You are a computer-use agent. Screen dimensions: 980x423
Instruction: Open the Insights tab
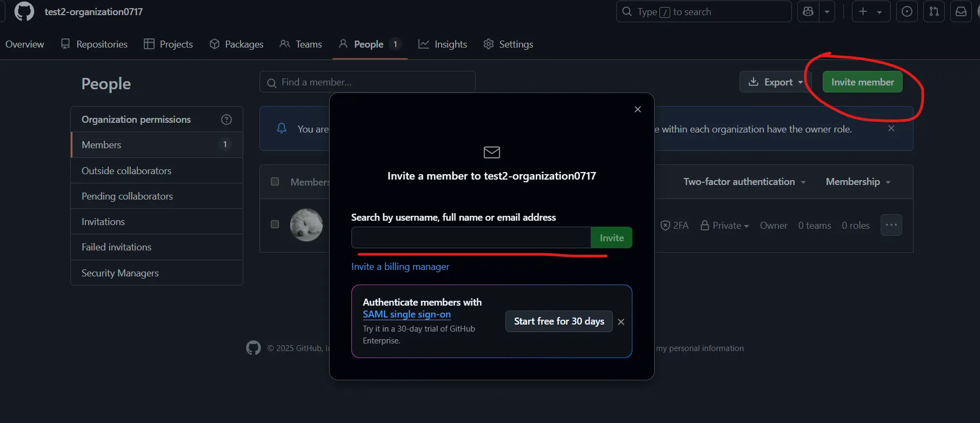tap(443, 44)
